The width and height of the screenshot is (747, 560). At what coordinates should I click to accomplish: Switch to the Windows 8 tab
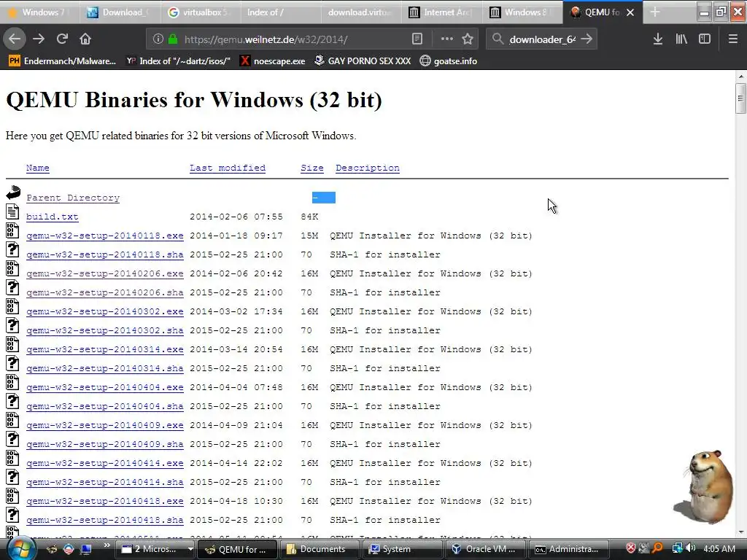[521, 12]
